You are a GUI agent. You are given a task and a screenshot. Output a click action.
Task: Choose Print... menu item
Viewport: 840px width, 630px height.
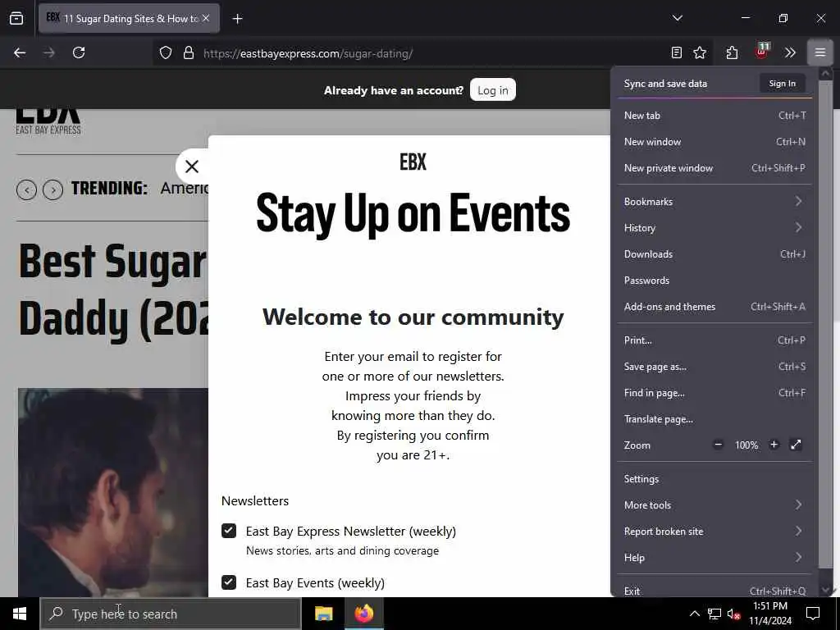714,340
